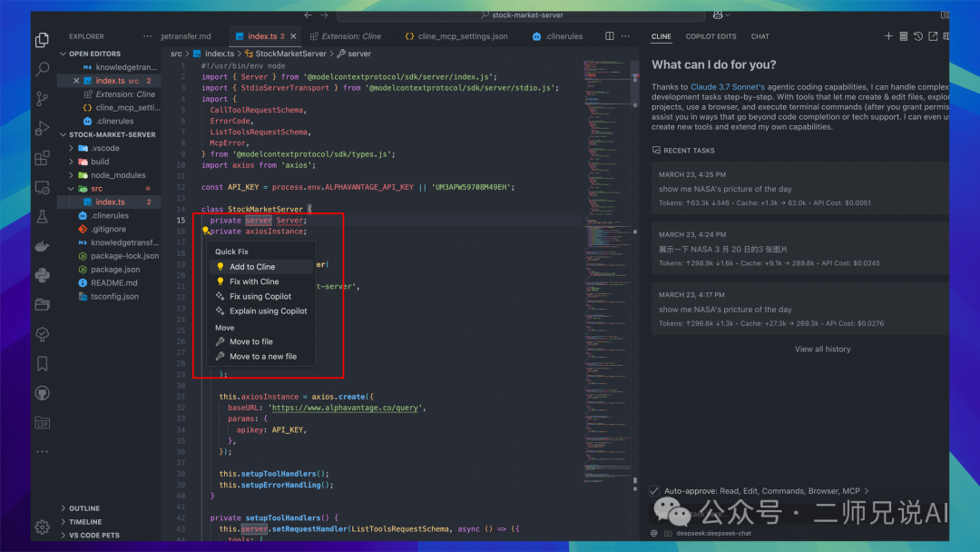This screenshot has width=980, height=552.
Task: Choose Explain using Copilot
Action: tap(261, 310)
